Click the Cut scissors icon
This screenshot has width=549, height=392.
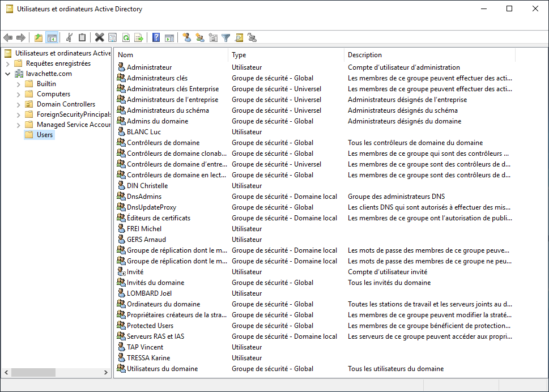(69, 37)
